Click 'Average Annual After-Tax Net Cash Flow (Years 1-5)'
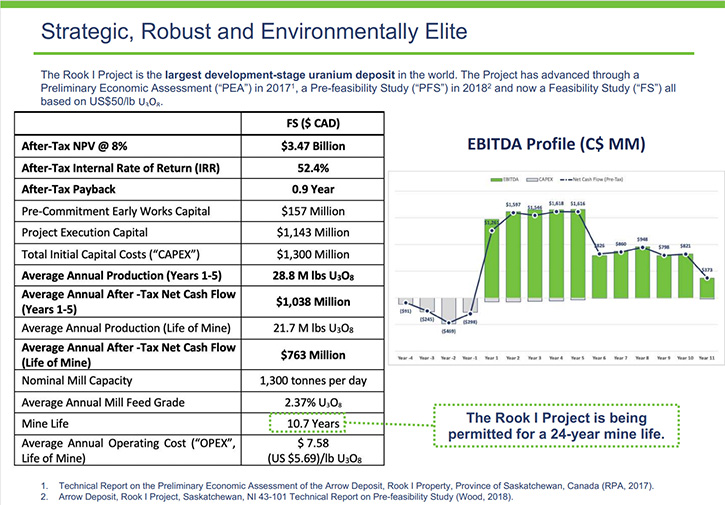 point(129,302)
